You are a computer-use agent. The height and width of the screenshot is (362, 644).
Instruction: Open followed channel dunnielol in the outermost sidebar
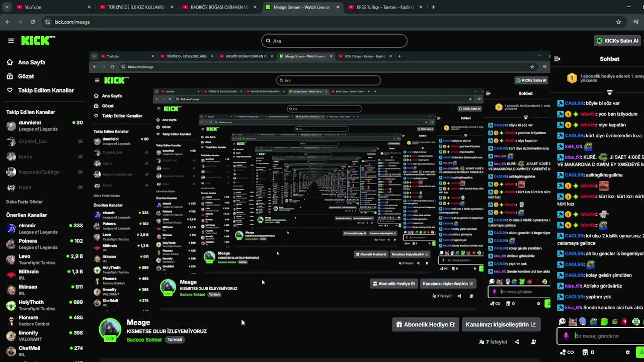pyautogui.click(x=44, y=126)
